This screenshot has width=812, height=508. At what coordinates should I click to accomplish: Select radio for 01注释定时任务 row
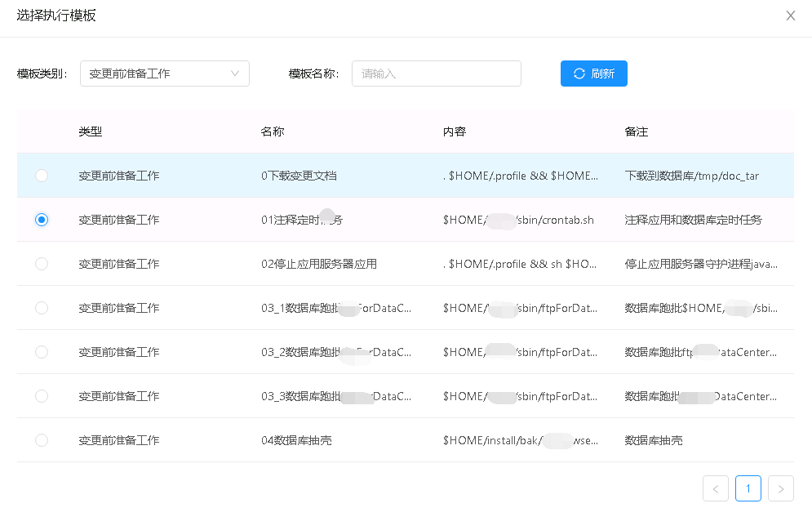coord(42,220)
